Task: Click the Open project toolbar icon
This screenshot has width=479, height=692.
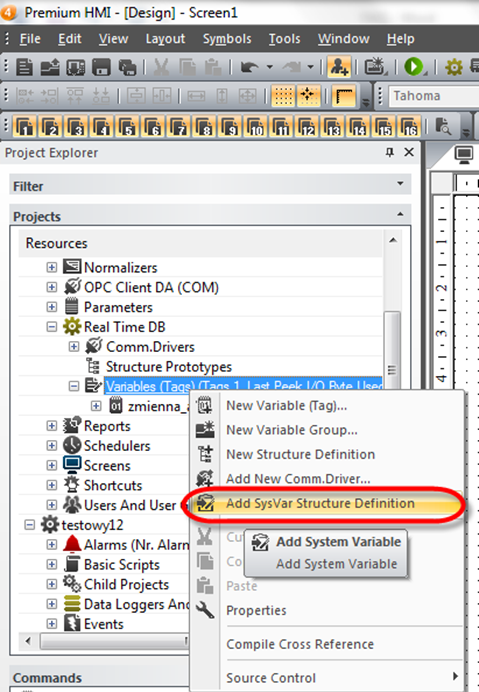Action: point(50,67)
